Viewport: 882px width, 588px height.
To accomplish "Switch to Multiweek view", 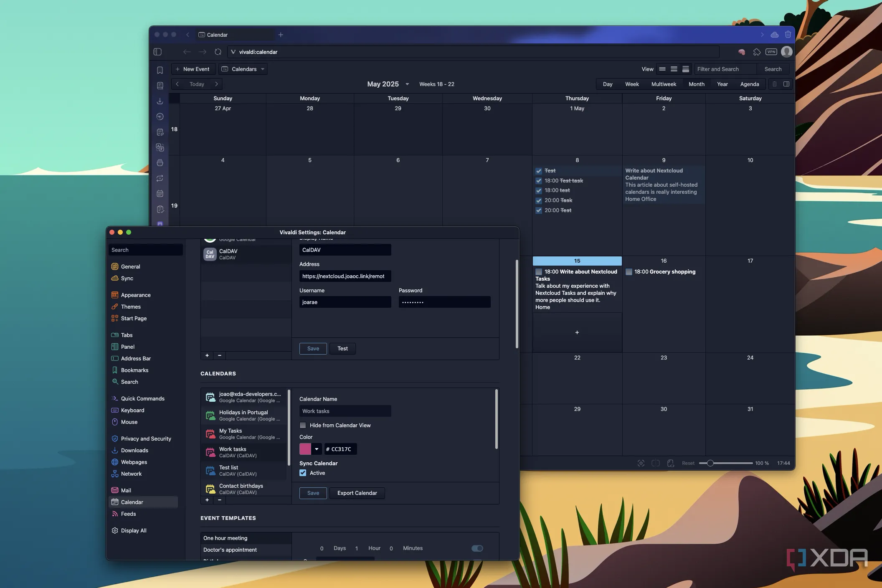I will click(664, 84).
